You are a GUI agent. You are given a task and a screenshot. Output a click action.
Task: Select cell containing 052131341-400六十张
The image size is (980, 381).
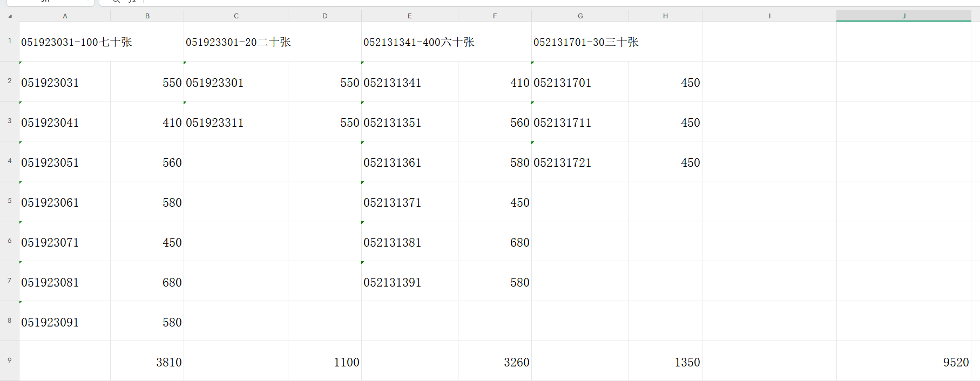coord(418,42)
